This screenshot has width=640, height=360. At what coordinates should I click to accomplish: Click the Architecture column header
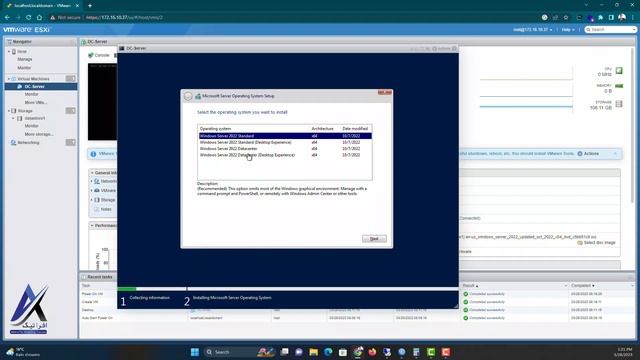tap(322, 129)
